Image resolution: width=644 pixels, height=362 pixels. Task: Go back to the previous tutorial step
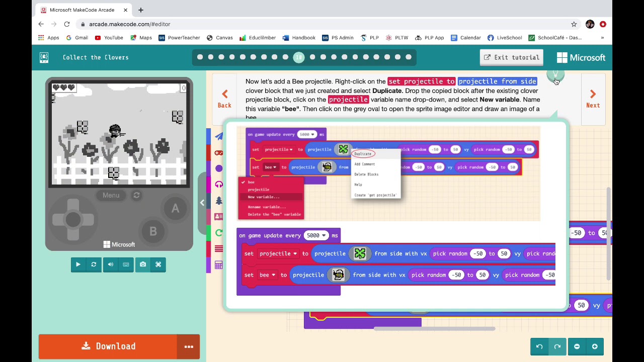click(224, 99)
